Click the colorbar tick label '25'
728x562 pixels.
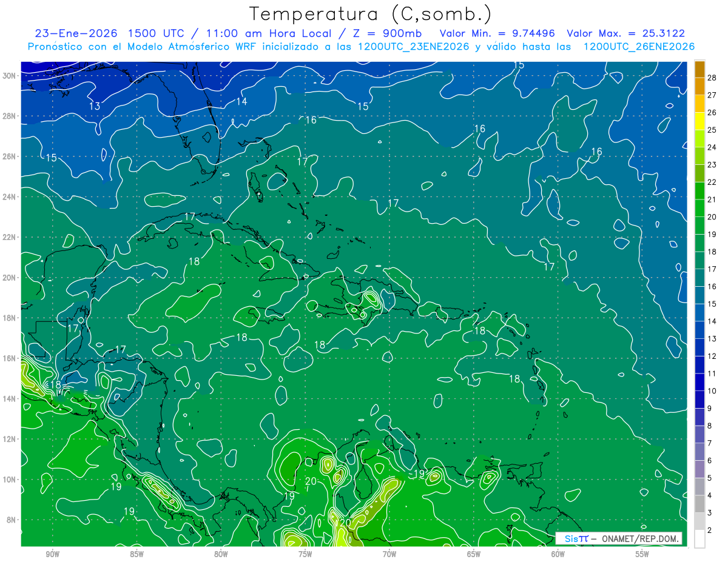click(x=712, y=130)
